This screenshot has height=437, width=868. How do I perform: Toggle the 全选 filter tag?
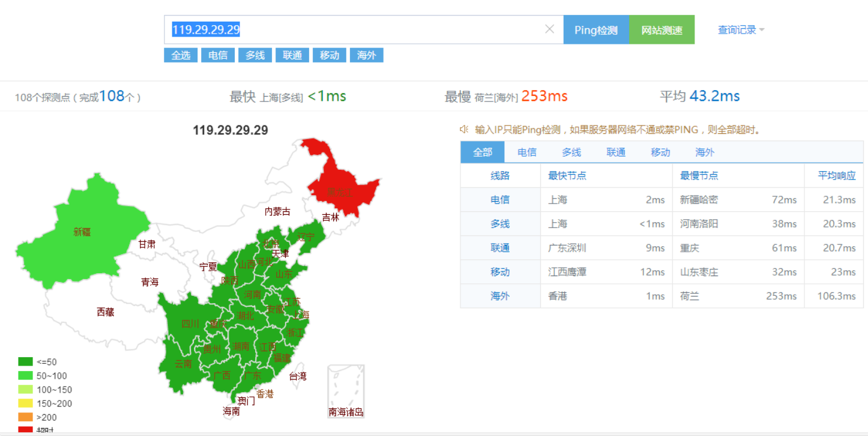click(181, 55)
